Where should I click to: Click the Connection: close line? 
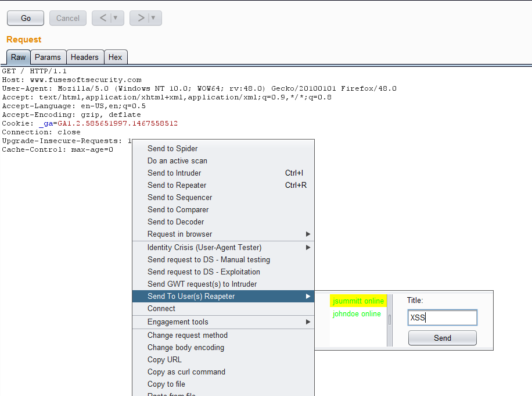coord(41,132)
